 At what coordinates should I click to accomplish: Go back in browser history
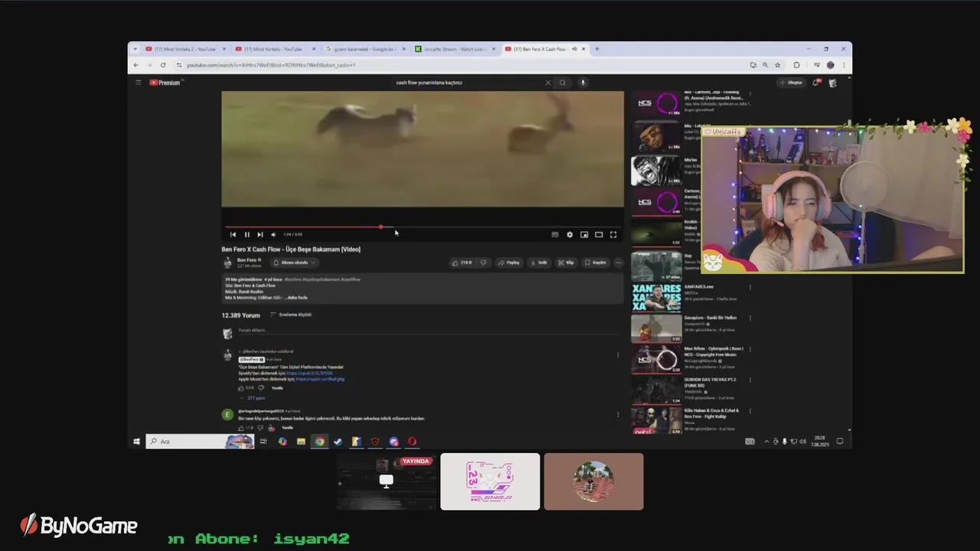tap(136, 65)
